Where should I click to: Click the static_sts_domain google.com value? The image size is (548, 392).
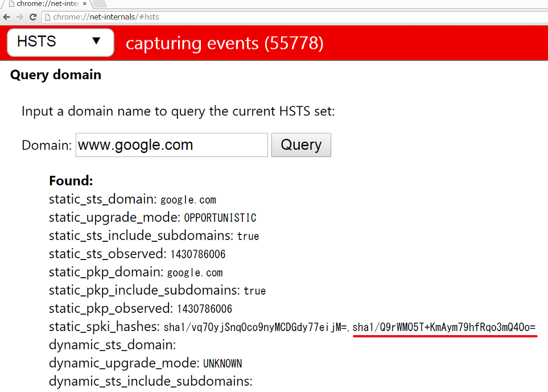(188, 200)
